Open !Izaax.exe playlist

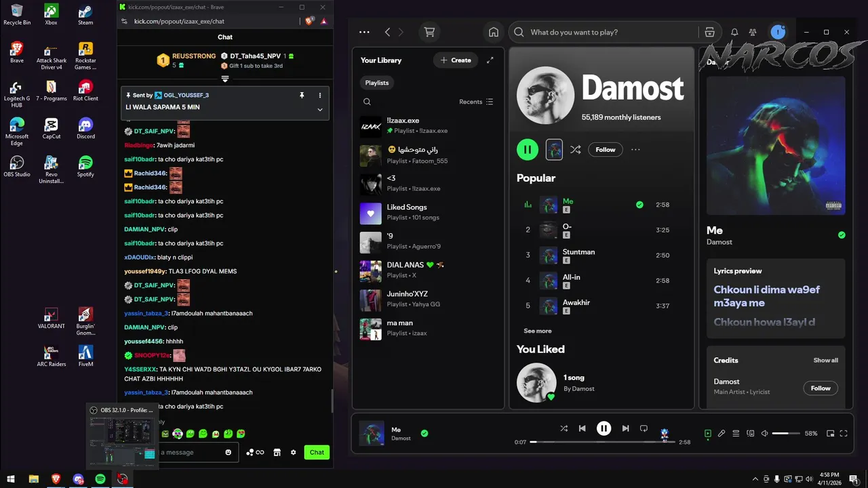click(428, 125)
